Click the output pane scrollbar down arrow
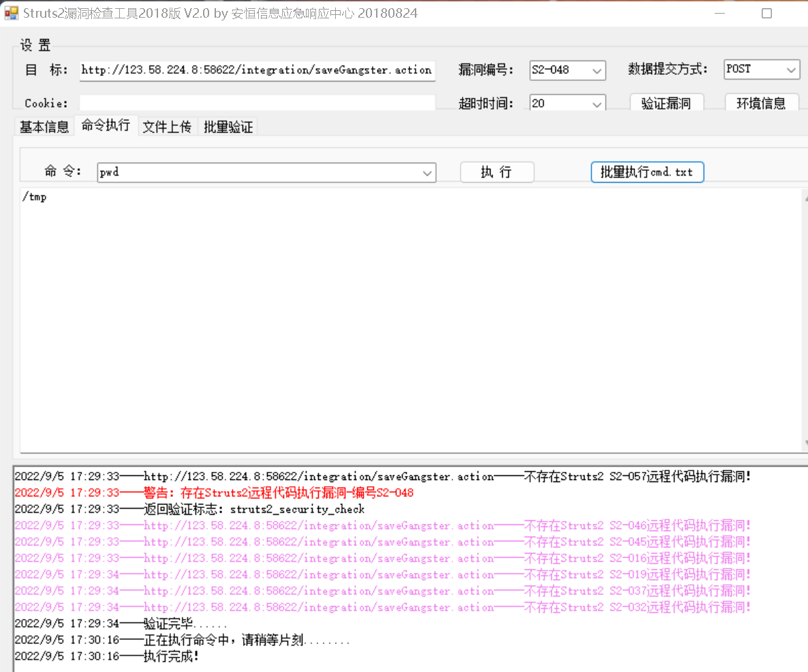 coord(806,443)
